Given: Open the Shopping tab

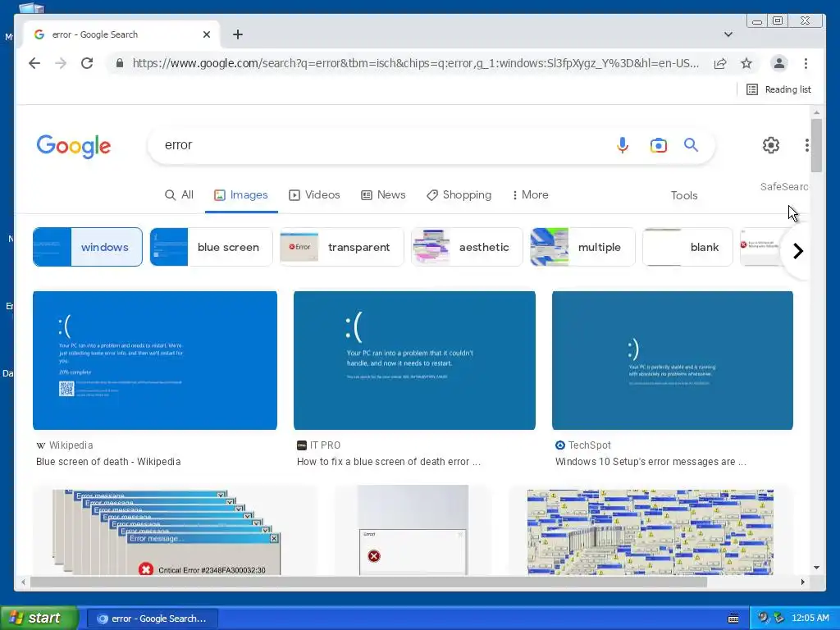Looking at the screenshot, I should click(459, 195).
